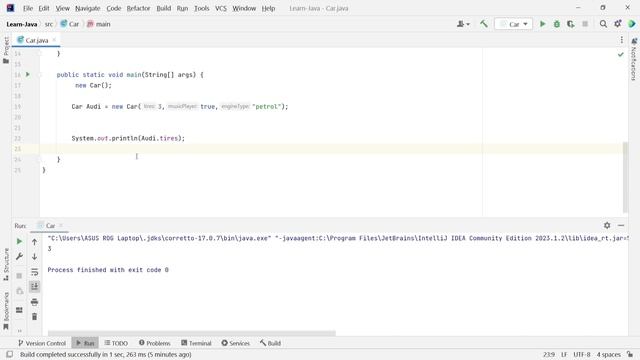640x360 pixels.
Task: Open the Services tool window
Action: pyautogui.click(x=236, y=343)
